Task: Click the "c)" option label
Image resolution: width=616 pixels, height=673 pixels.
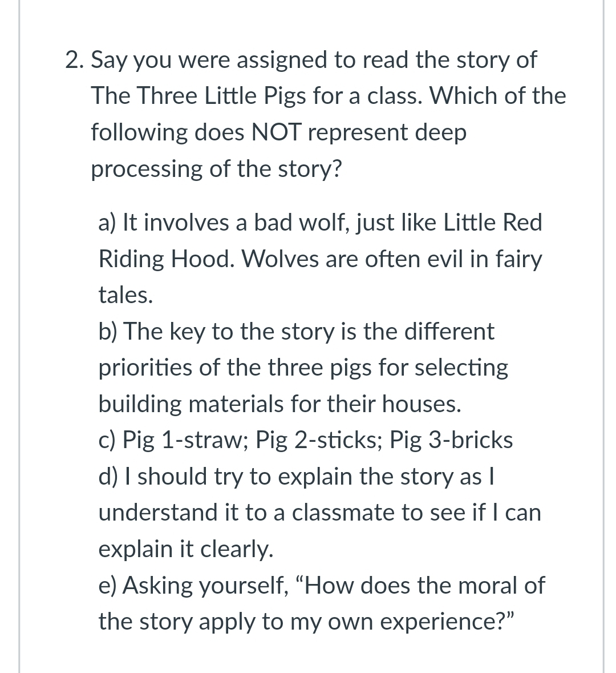Action: (x=107, y=440)
